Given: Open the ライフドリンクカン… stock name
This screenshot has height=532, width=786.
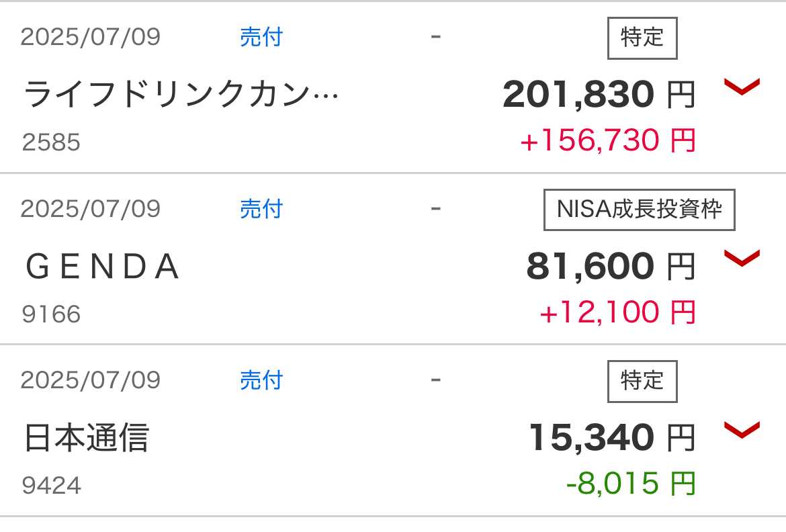Looking at the screenshot, I should (x=181, y=94).
